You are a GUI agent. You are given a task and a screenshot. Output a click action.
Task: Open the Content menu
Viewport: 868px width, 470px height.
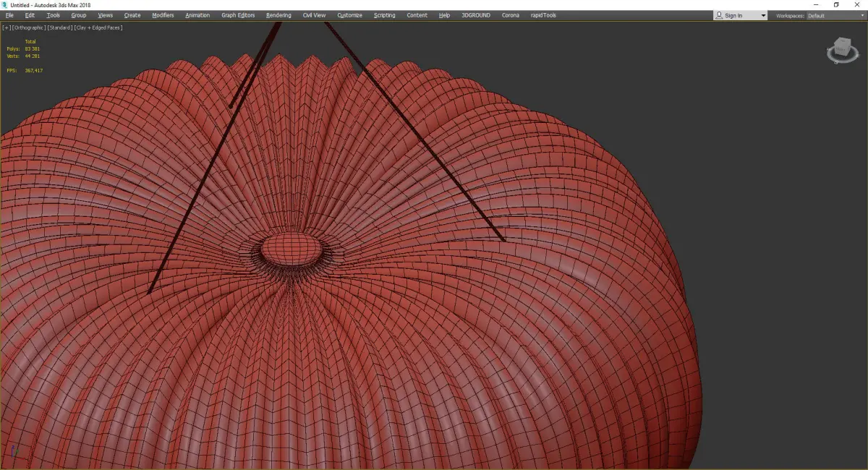click(x=417, y=15)
